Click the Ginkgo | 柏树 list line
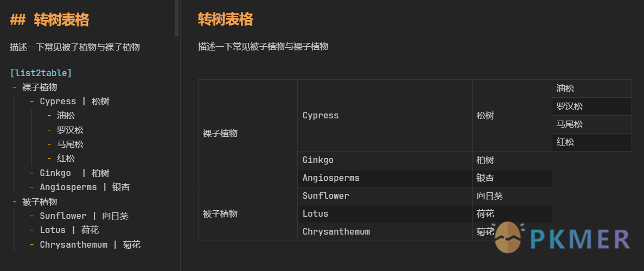The height and width of the screenshot is (271, 644). coord(74,173)
